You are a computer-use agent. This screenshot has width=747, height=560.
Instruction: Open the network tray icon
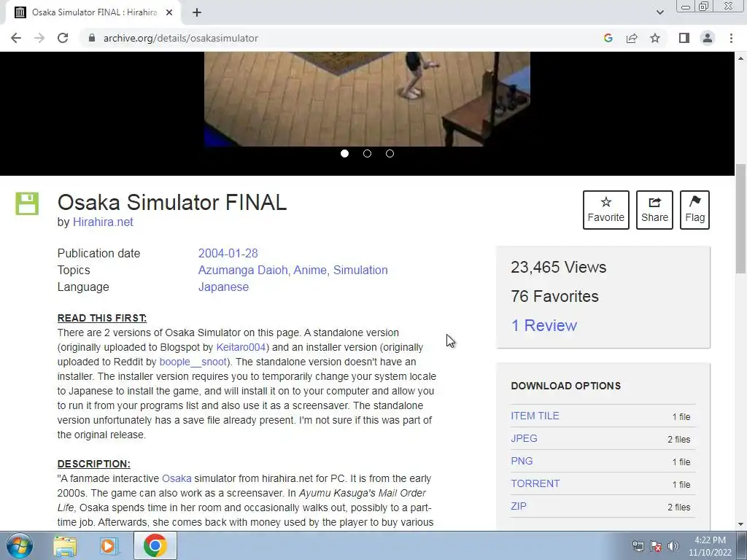click(x=638, y=546)
